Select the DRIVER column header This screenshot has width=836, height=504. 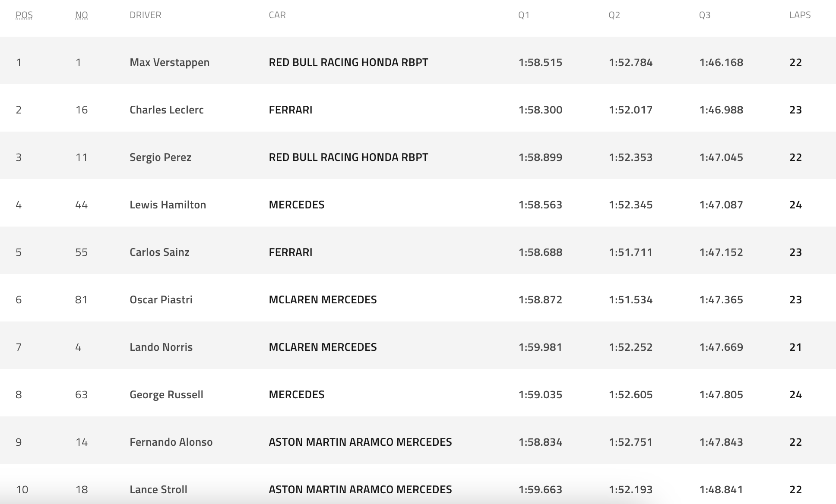(145, 15)
